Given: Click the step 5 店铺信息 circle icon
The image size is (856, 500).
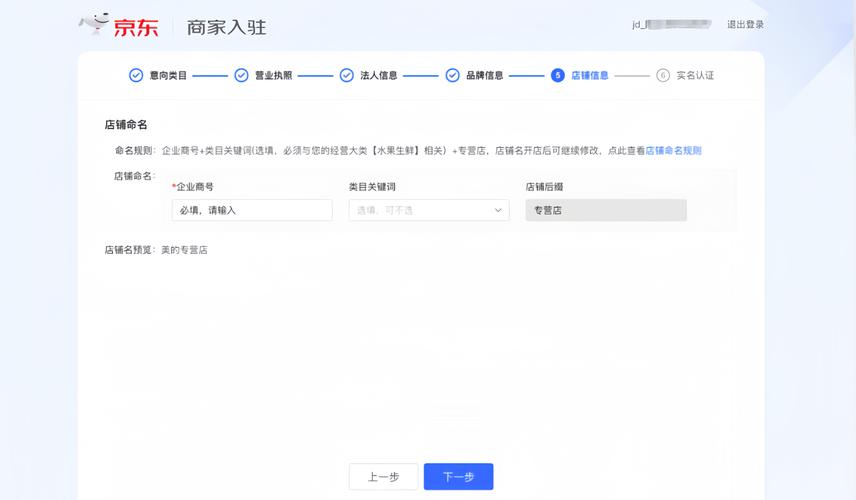Looking at the screenshot, I should [557, 75].
